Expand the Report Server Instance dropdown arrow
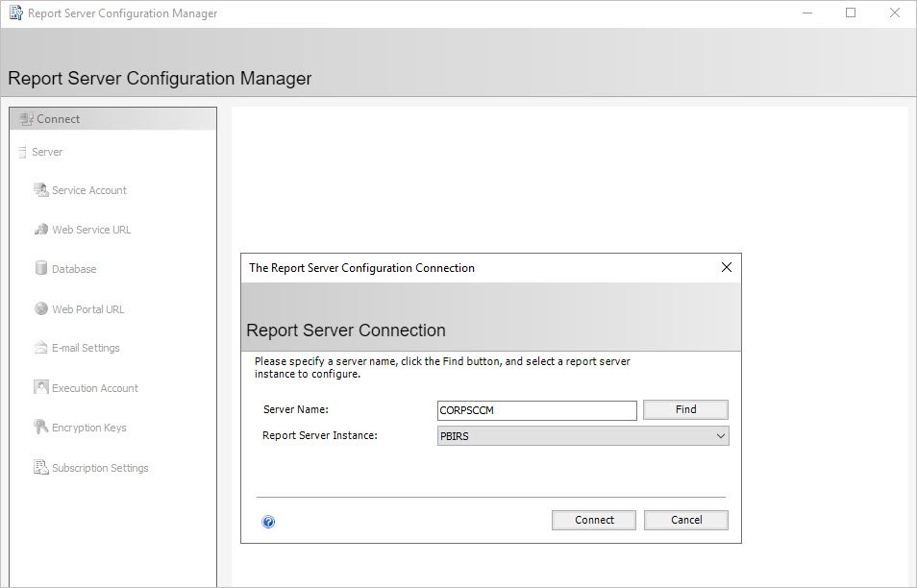The width and height of the screenshot is (917, 588). (x=721, y=436)
